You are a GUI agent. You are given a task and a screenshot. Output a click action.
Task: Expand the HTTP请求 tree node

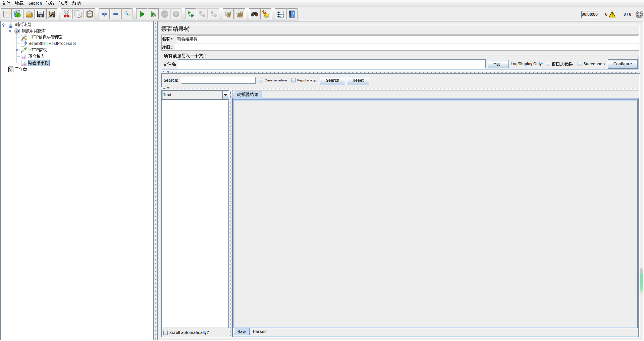tap(17, 50)
